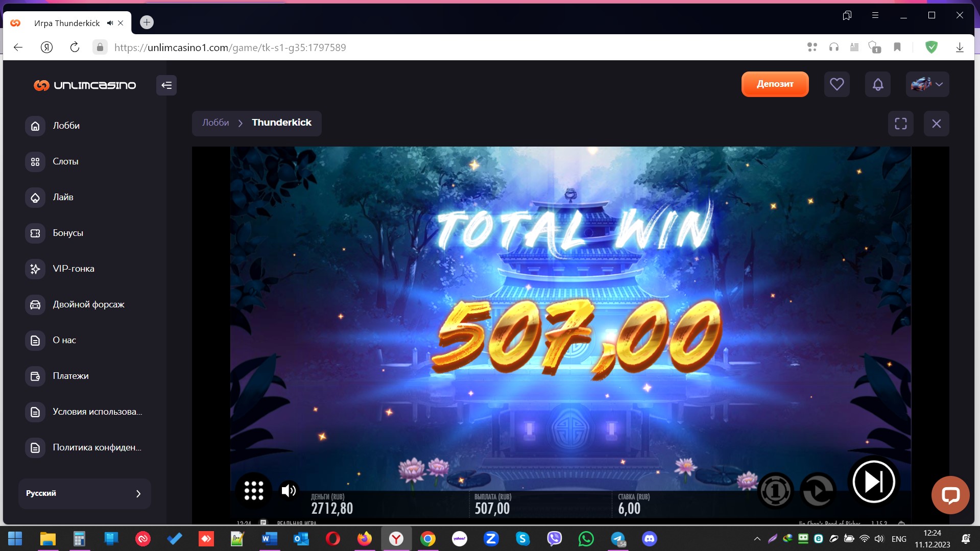Click the Депозит button
This screenshot has width=980, height=551.
click(775, 84)
